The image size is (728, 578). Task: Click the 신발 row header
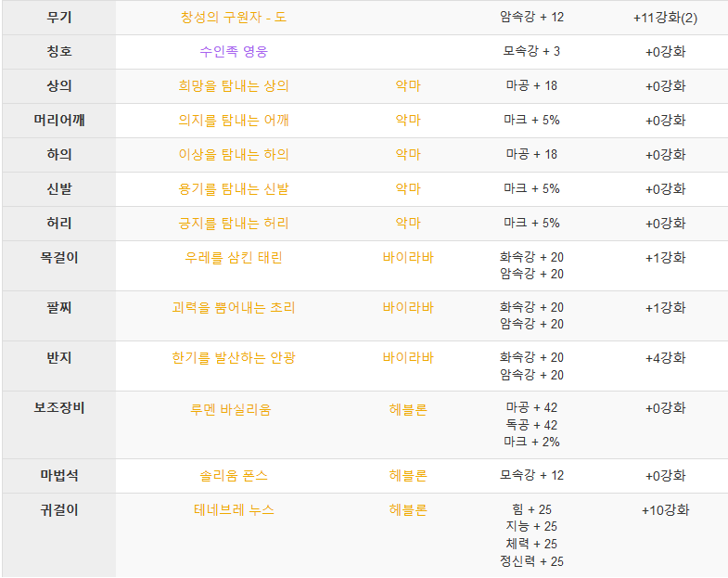click(59, 189)
